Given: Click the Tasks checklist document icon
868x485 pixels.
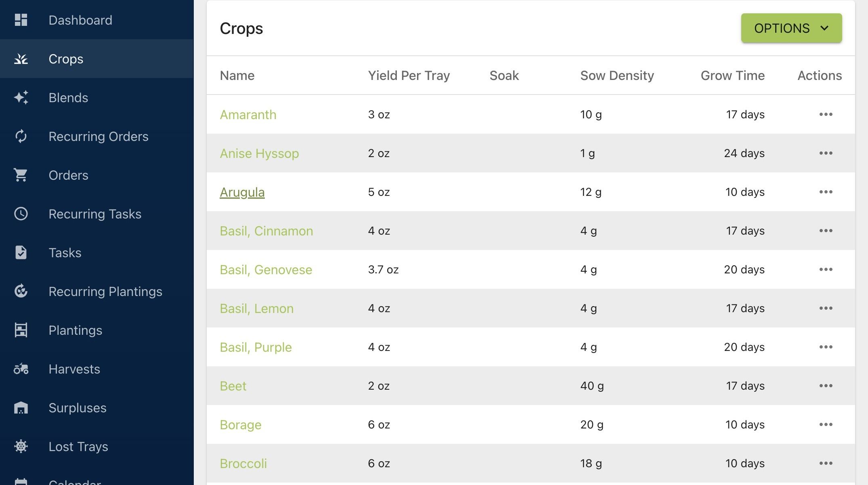Looking at the screenshot, I should (x=21, y=252).
